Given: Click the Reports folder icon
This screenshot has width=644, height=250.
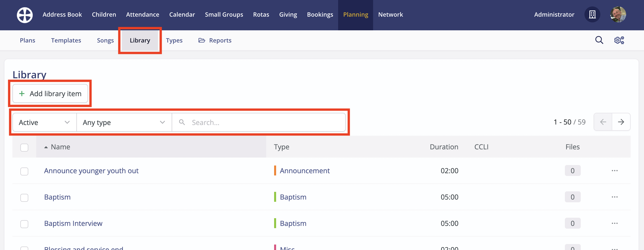Looking at the screenshot, I should coord(201,40).
